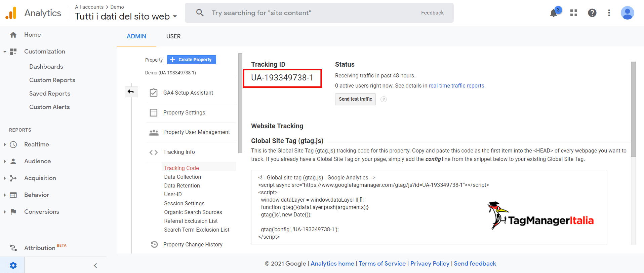
Task: Click the Feedback link in search bar
Action: (432, 13)
